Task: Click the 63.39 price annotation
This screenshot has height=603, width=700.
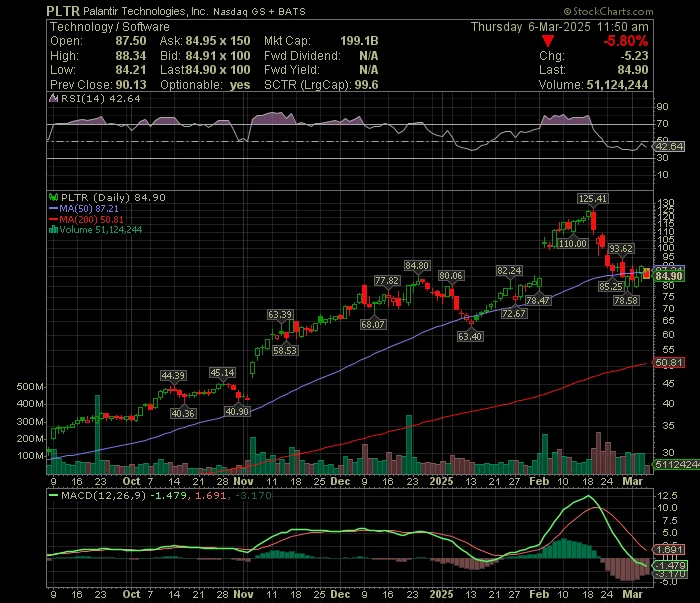Action: [280, 315]
